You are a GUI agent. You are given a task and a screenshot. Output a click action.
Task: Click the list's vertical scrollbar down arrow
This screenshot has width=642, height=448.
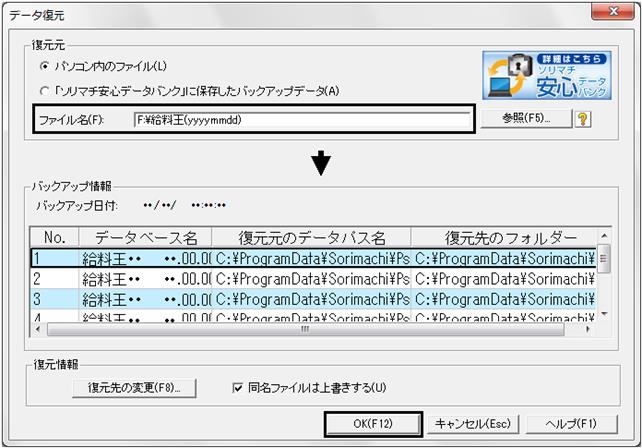tap(604, 315)
